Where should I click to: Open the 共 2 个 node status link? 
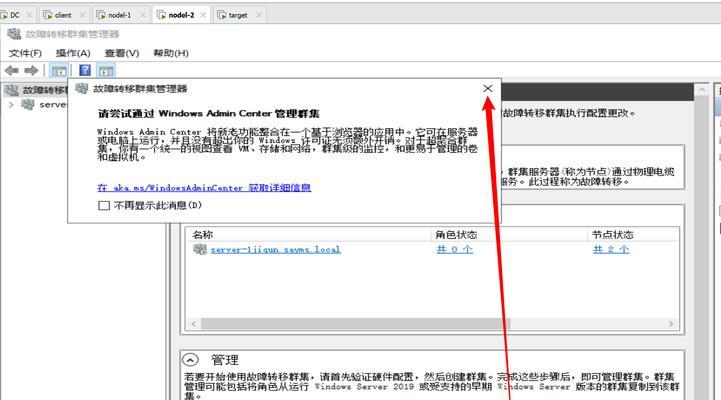click(611, 250)
